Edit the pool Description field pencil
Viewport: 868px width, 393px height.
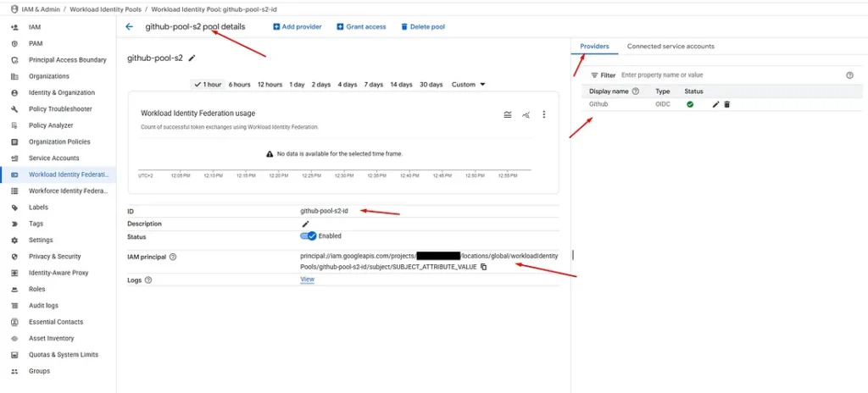tap(305, 224)
